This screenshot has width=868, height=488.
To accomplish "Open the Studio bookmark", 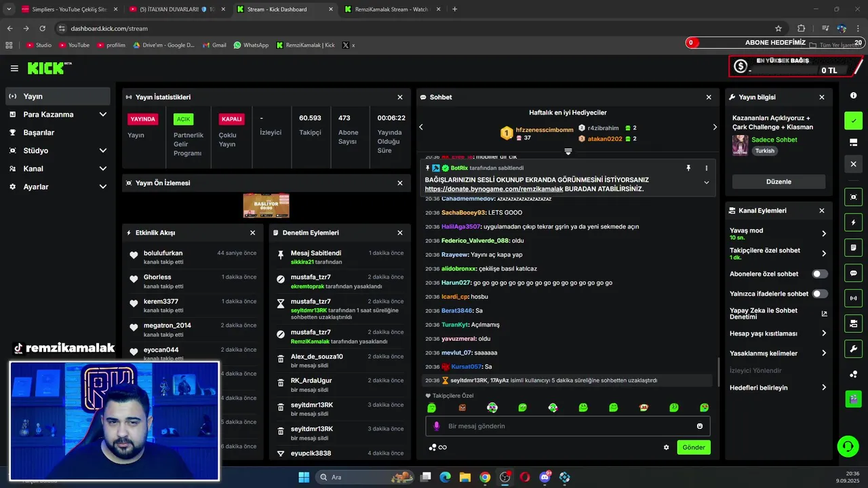I will click(39, 45).
